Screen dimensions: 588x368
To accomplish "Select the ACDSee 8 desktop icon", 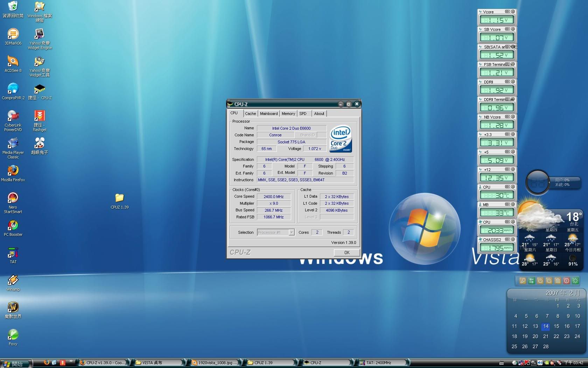I will click(13, 64).
